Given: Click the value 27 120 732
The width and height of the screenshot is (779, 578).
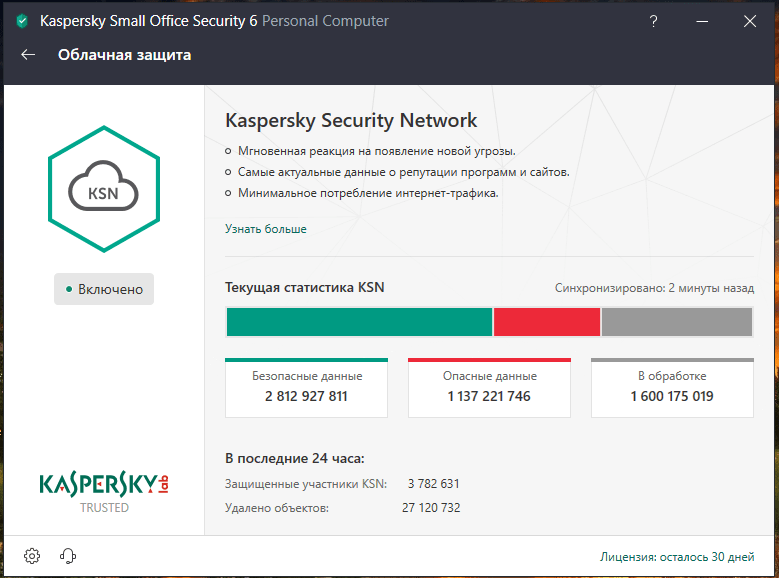Looking at the screenshot, I should click(x=431, y=507).
